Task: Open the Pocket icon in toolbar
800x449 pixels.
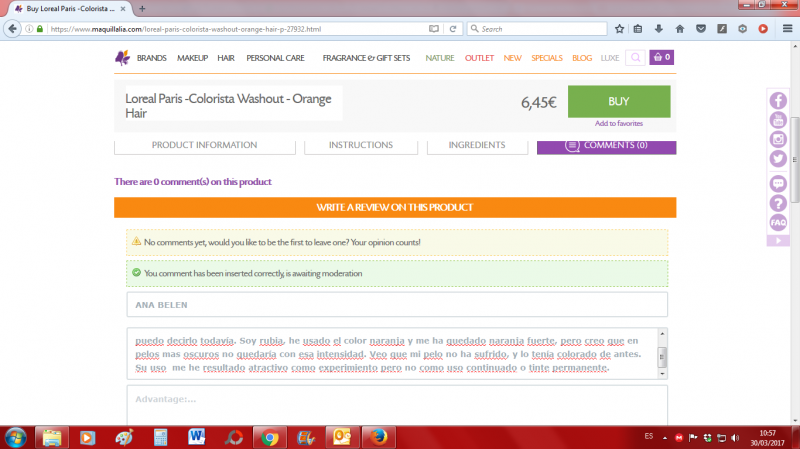Action: point(701,29)
